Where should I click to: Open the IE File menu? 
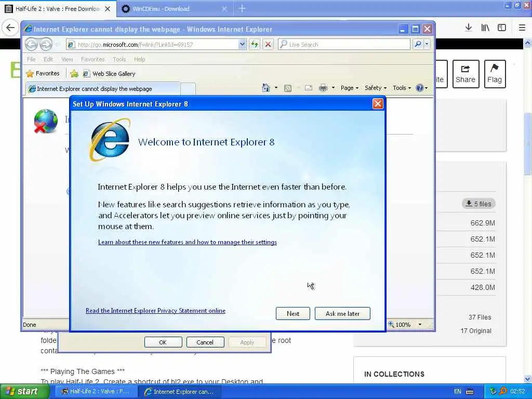pyautogui.click(x=31, y=59)
